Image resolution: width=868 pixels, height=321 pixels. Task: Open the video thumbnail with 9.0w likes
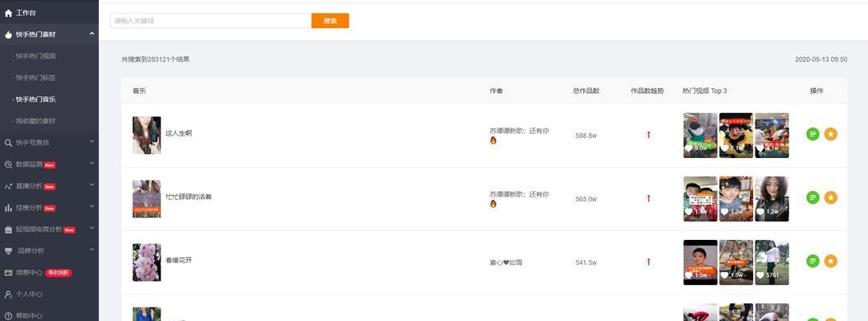coord(700,136)
